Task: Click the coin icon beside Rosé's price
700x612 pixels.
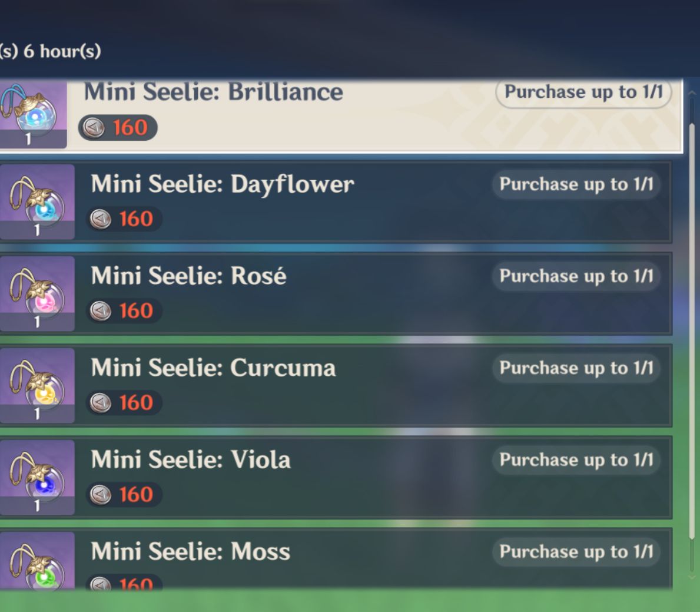Action: click(100, 311)
